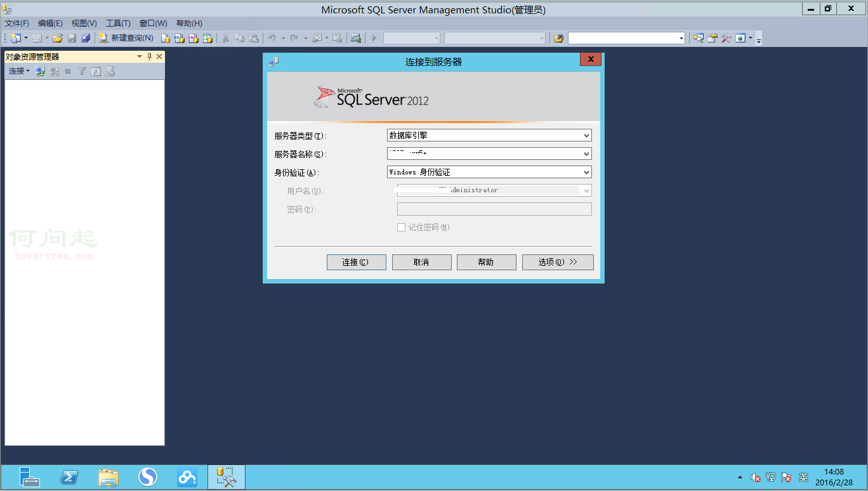Click Connect Object Explorer icon

point(40,72)
